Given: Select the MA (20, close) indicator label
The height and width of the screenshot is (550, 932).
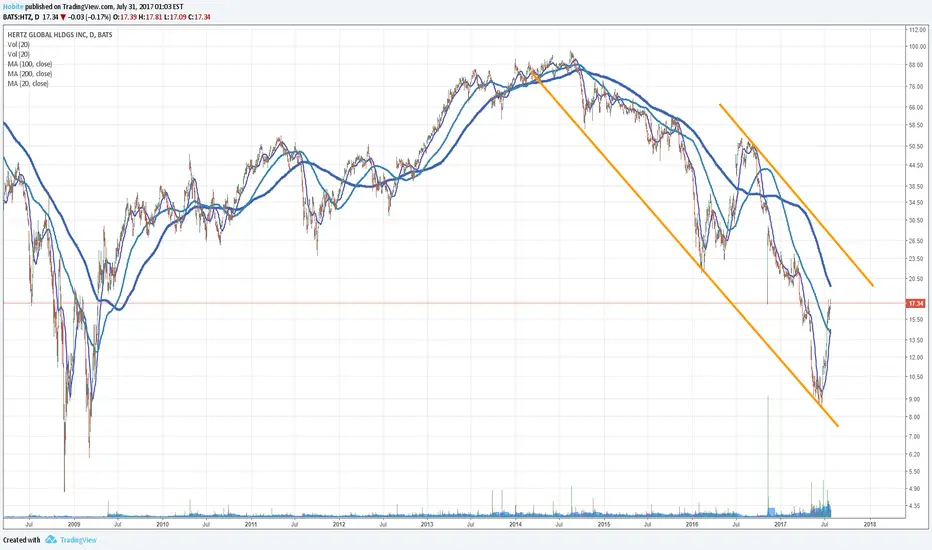Looking at the screenshot, I should click(28, 84).
